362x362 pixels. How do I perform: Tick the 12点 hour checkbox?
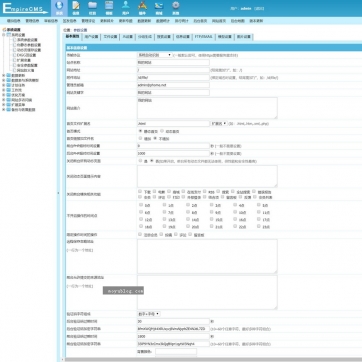[x=141, y=219]
